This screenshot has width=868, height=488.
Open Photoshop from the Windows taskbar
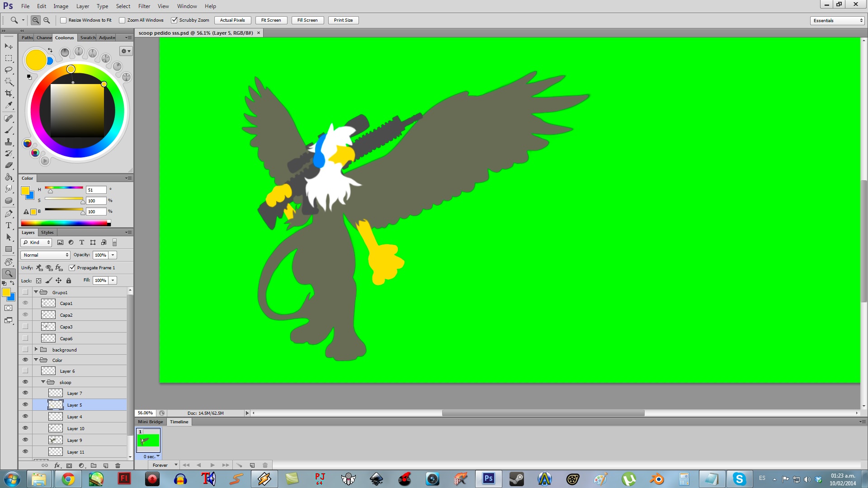tap(488, 479)
